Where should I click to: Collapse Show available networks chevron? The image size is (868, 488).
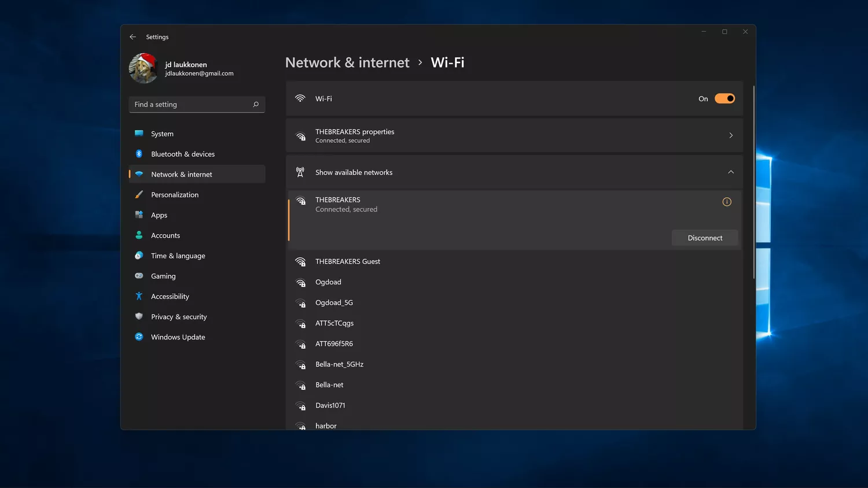731,172
